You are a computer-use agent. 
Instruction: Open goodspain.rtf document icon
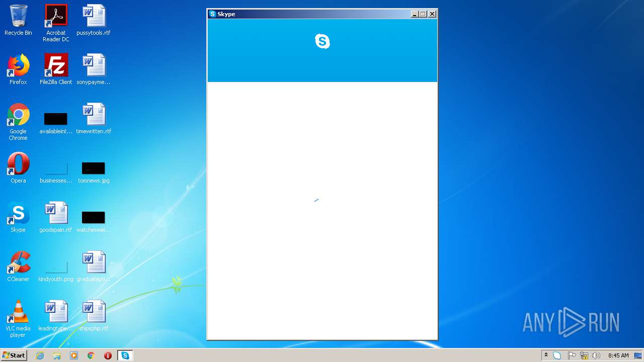point(56,217)
